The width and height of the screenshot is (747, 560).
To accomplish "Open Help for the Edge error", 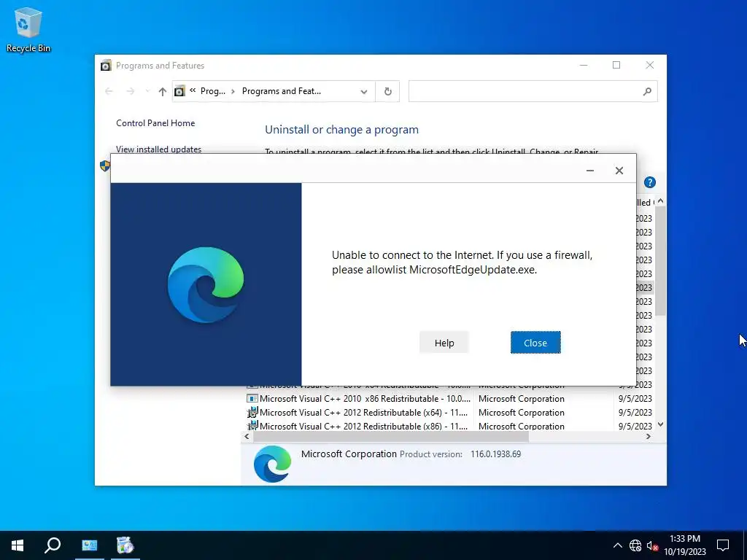I will click(x=444, y=343).
